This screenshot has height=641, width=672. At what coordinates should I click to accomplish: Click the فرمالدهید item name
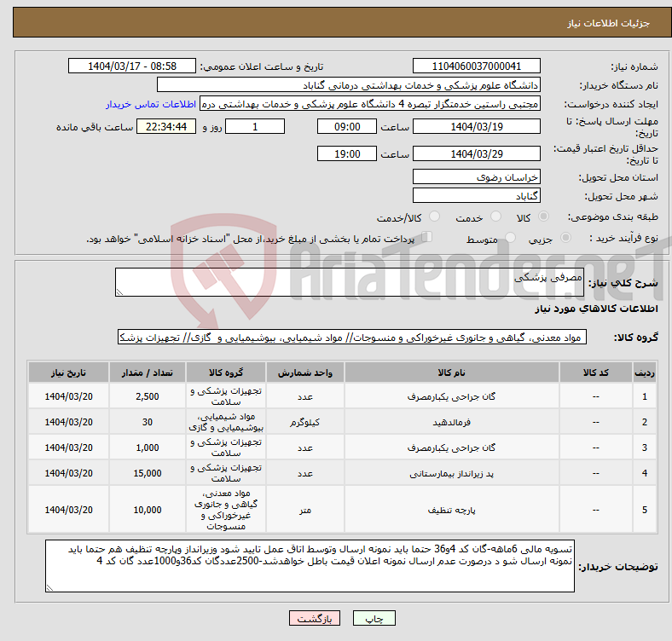click(451, 422)
